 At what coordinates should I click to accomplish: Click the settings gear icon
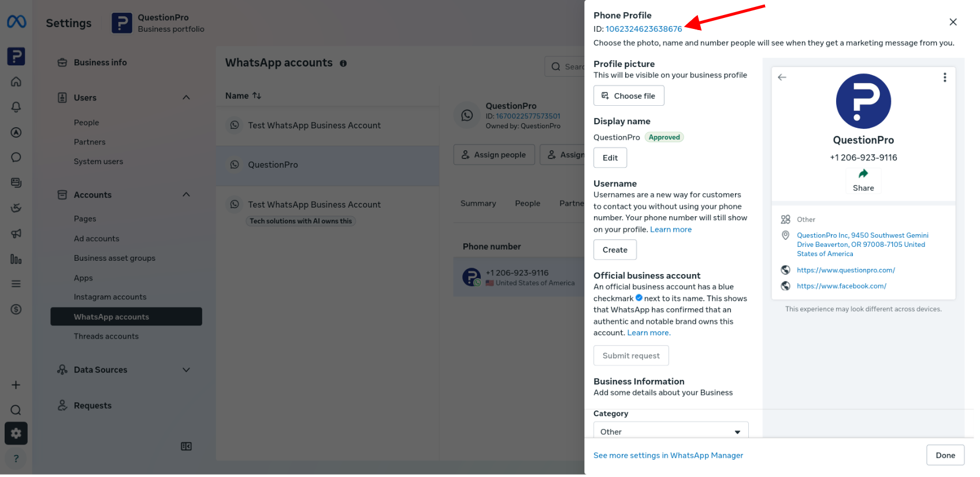(16, 434)
